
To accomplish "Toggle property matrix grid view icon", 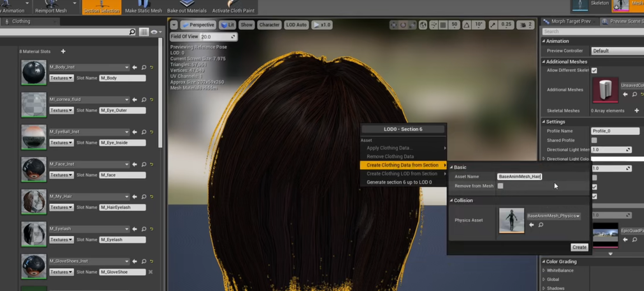I will coord(144,32).
